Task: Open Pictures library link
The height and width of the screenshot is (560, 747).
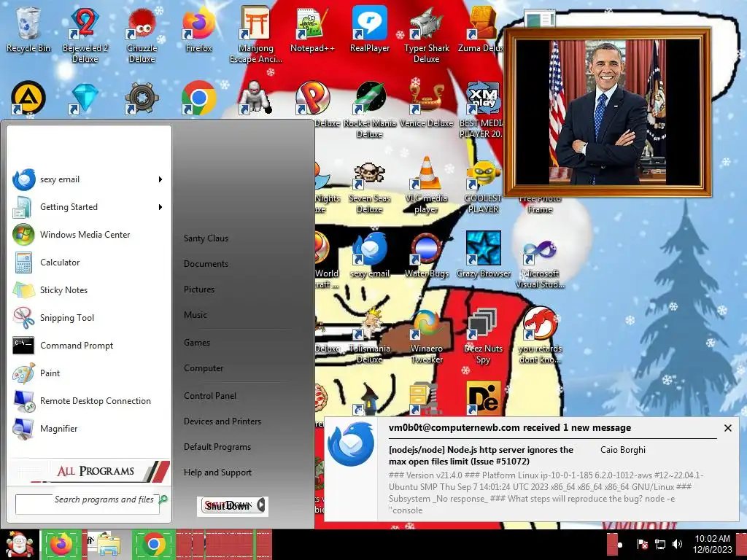Action: pos(199,289)
